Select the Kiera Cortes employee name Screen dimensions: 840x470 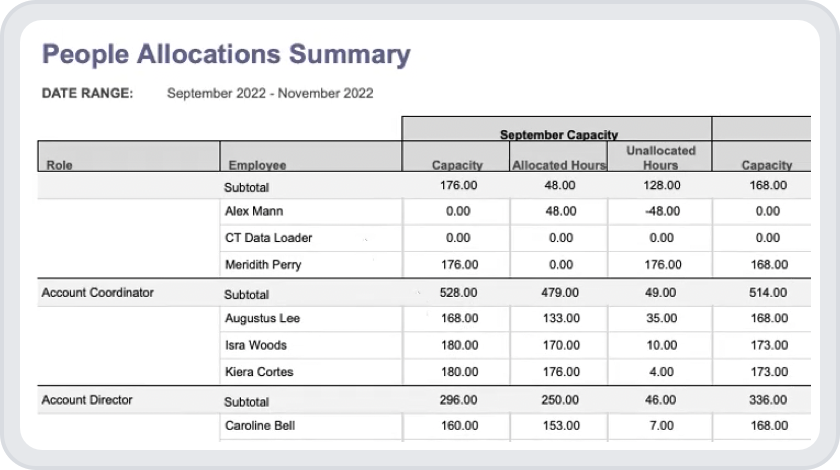(259, 372)
